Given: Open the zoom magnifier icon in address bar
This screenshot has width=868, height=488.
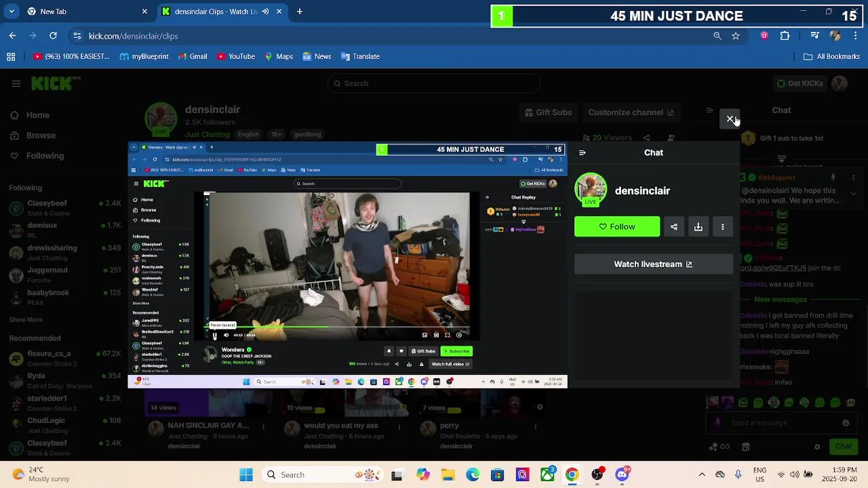Looking at the screenshot, I should [x=717, y=36].
